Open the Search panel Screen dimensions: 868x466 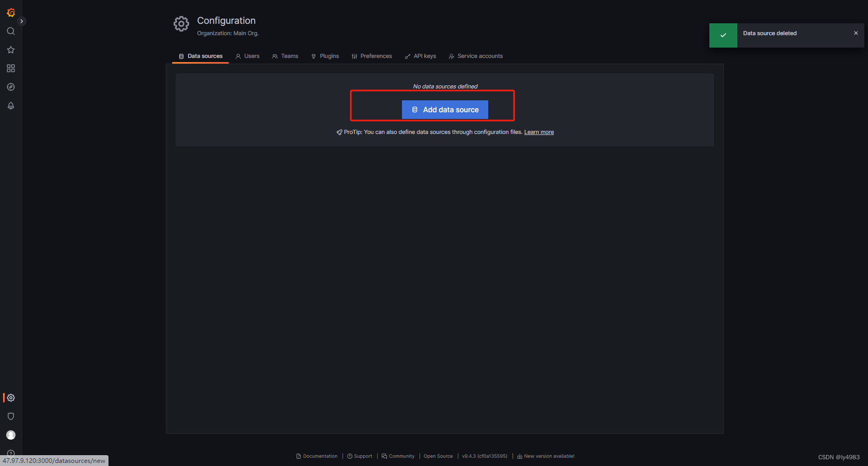pos(11,31)
